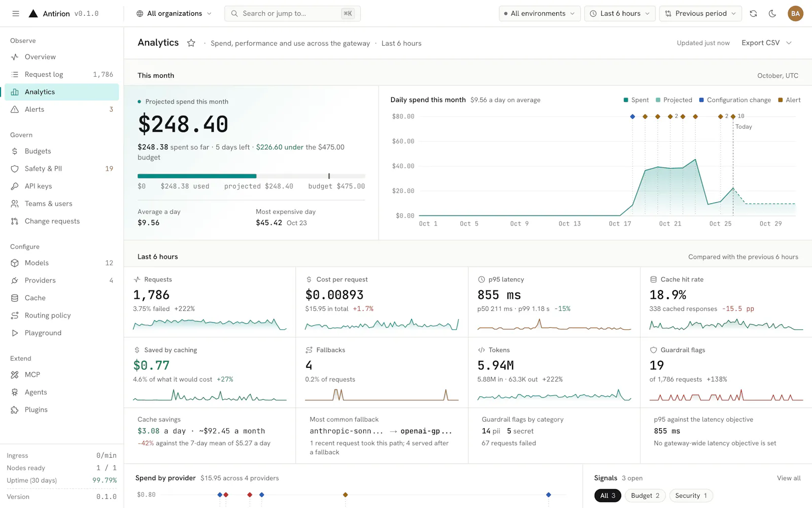Open the Request log sidebar link
The height and width of the screenshot is (508, 812).
pos(62,75)
